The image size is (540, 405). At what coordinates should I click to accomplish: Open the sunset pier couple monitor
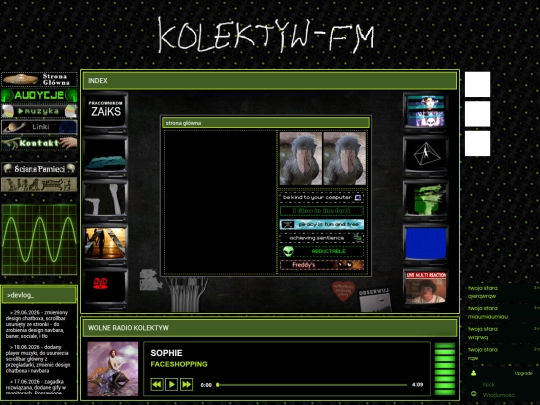105,245
